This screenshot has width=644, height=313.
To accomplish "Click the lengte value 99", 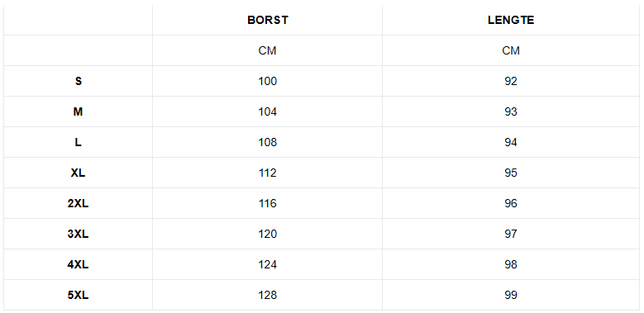I will pos(511,295).
